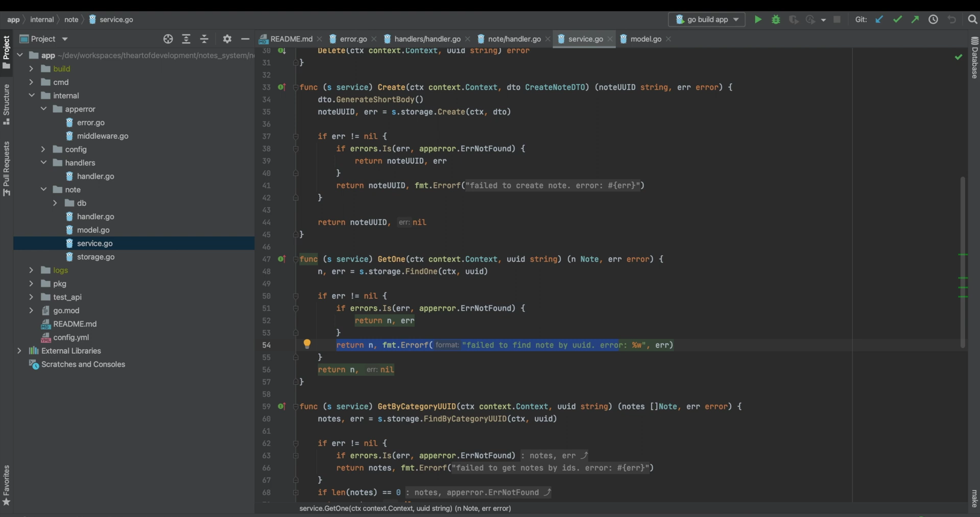Viewport: 980px width, 517px height.
Task: Click Collapse All in Project panel
Action: pos(204,39)
